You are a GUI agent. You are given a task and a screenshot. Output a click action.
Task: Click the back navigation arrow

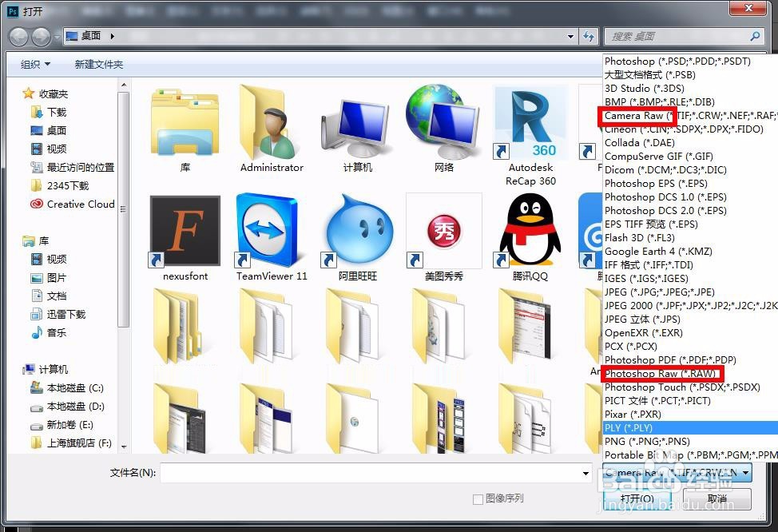[18, 37]
